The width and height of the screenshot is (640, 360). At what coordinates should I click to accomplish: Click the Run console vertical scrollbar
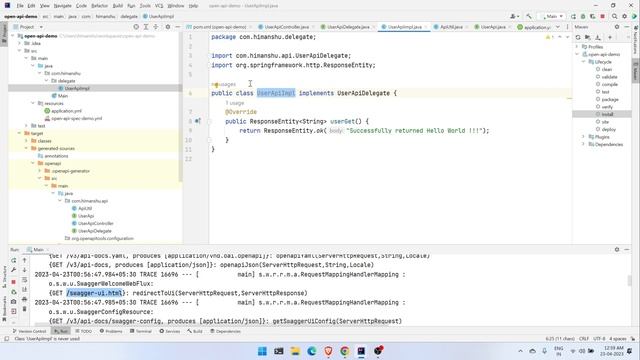coord(630,280)
